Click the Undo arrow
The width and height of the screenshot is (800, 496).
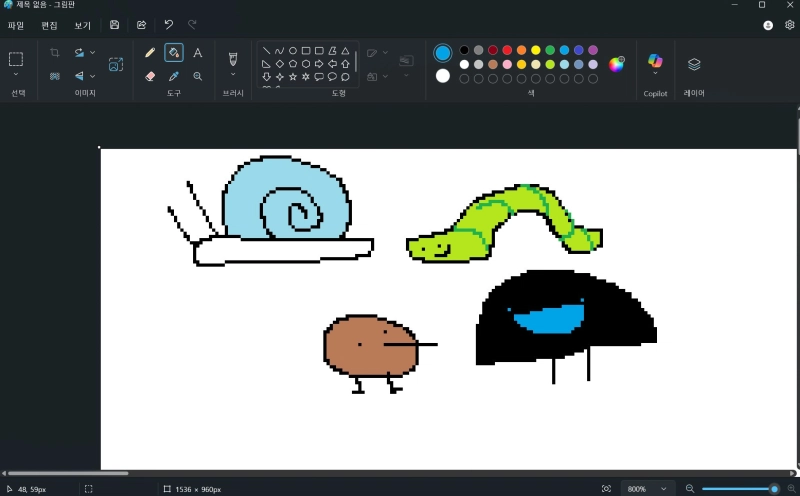168,25
